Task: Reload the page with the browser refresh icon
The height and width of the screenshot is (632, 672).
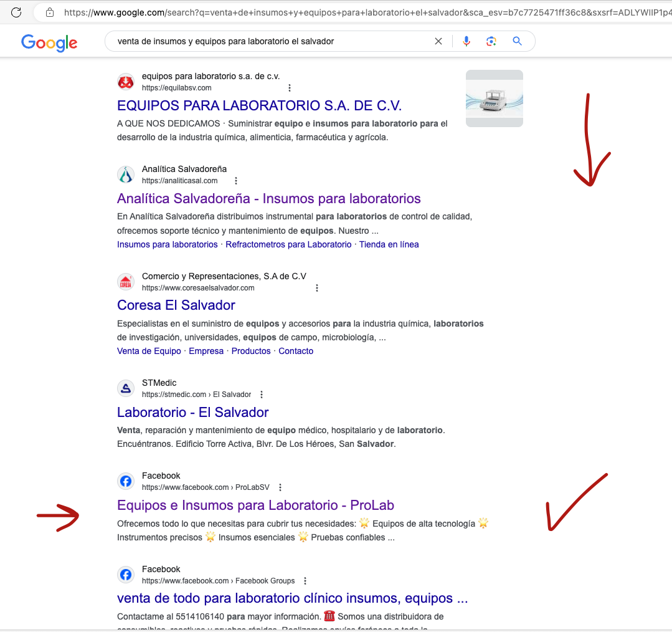Action: click(16, 12)
